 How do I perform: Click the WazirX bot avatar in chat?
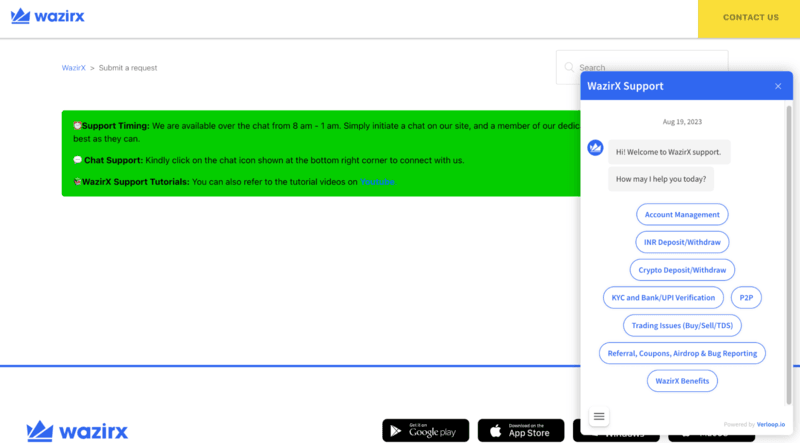click(595, 148)
